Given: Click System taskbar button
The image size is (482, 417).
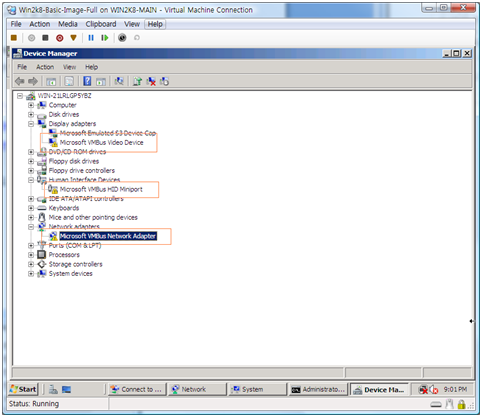Looking at the screenshot, I should (x=258, y=389).
